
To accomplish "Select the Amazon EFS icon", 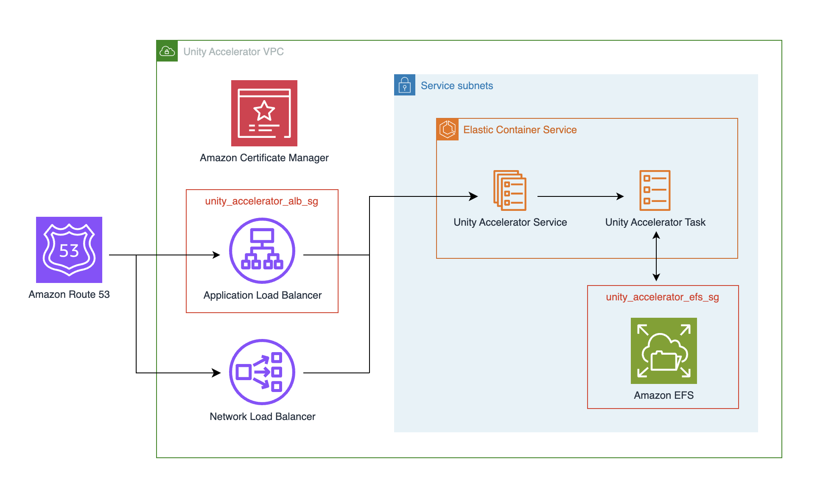I will pos(663,351).
